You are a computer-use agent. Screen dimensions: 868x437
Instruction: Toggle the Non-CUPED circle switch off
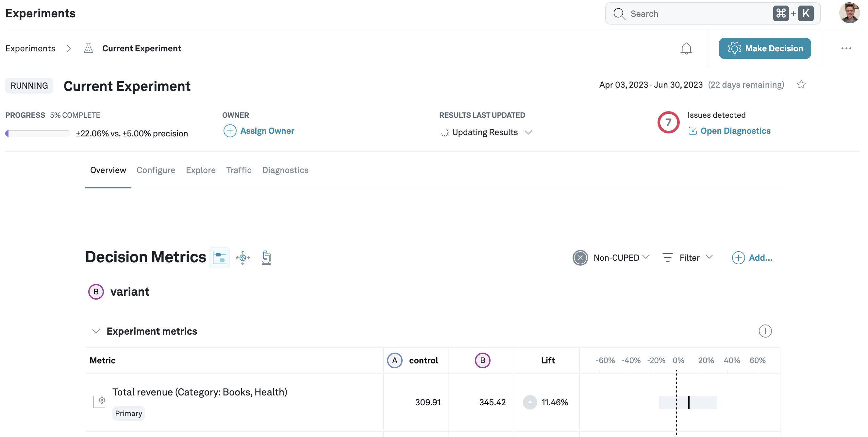(580, 258)
